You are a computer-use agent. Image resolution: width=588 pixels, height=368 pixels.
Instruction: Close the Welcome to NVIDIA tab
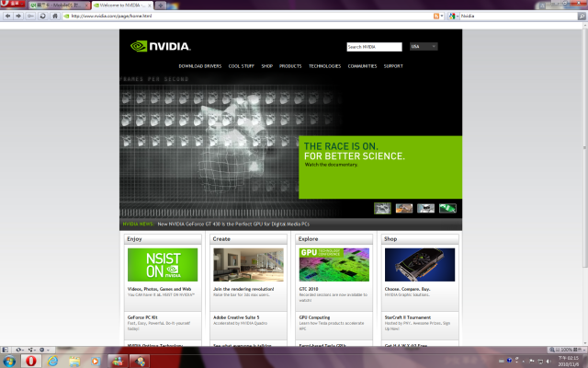pos(149,6)
